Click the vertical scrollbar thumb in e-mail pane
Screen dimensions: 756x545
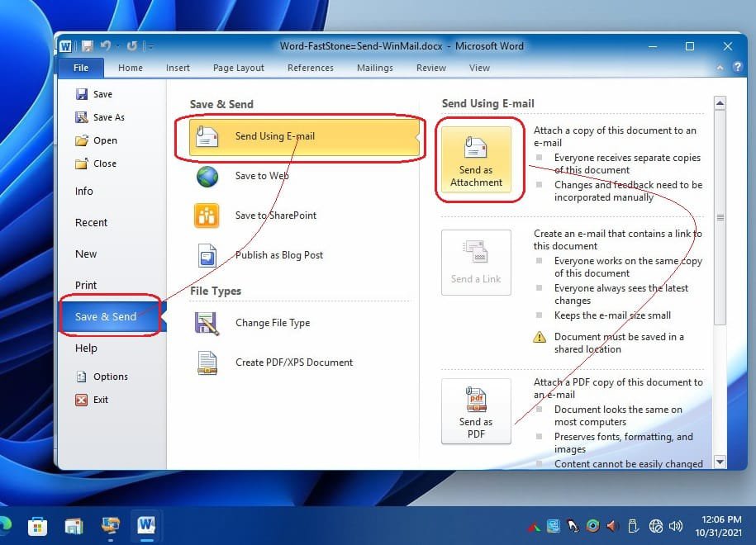click(720, 217)
